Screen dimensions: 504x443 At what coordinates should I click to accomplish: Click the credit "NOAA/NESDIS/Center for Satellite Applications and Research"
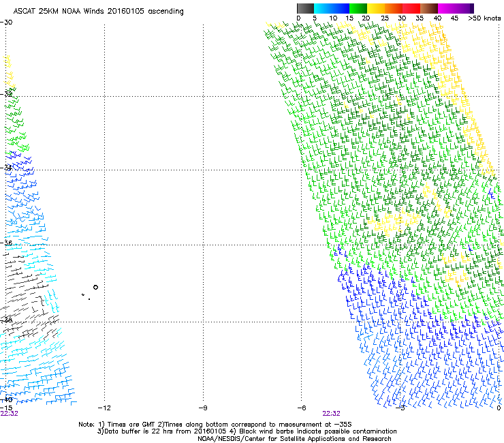click(294, 439)
